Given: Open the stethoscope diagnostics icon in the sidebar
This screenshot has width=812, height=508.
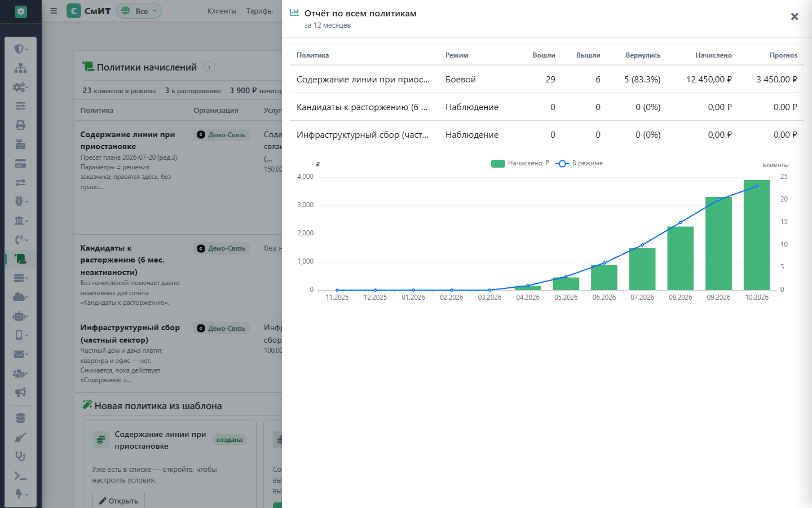Looking at the screenshot, I should [21, 457].
